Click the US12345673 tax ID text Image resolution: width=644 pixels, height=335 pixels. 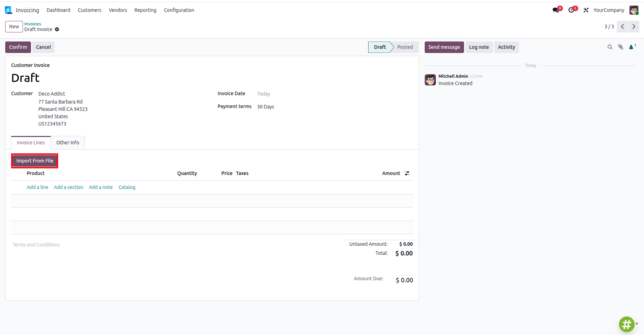52,124
